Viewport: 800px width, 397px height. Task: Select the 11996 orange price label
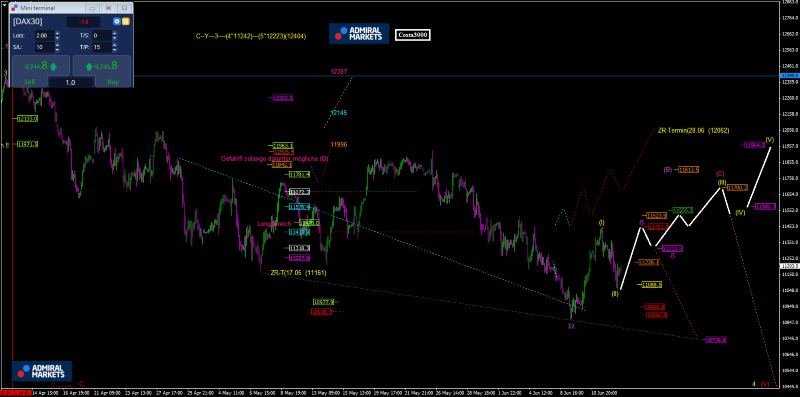(339, 145)
